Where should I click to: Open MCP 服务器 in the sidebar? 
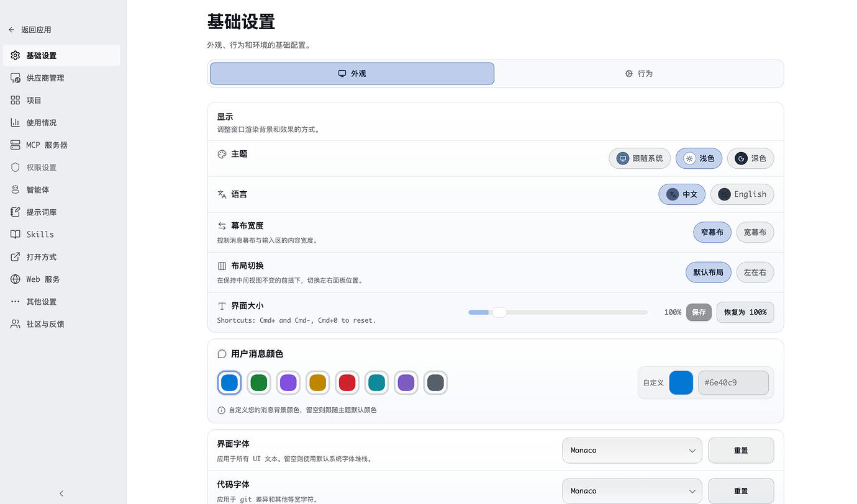click(x=61, y=145)
